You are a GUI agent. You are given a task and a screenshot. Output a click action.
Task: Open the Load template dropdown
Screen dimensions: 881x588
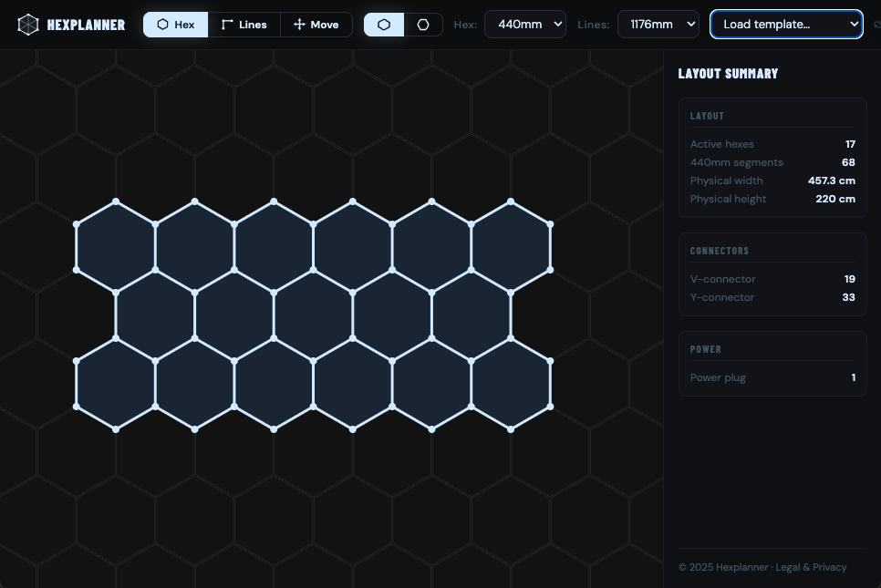(786, 24)
